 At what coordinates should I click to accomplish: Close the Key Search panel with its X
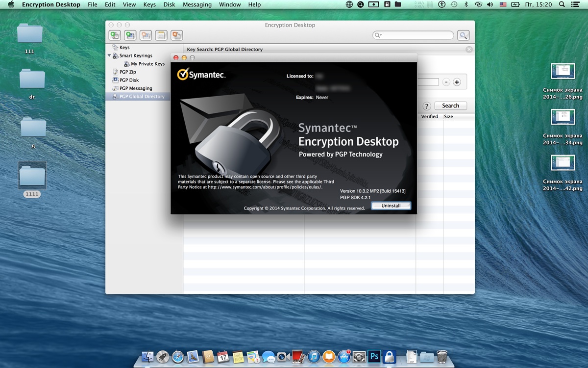(469, 50)
